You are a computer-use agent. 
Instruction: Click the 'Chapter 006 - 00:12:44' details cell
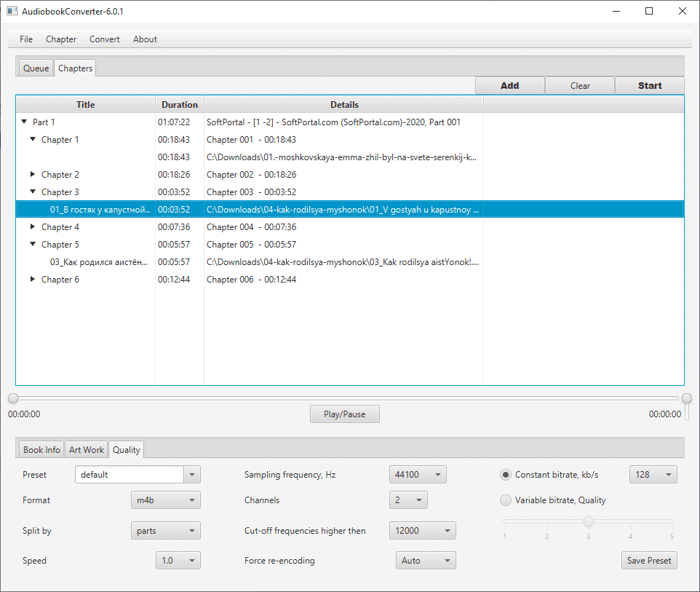(x=251, y=279)
